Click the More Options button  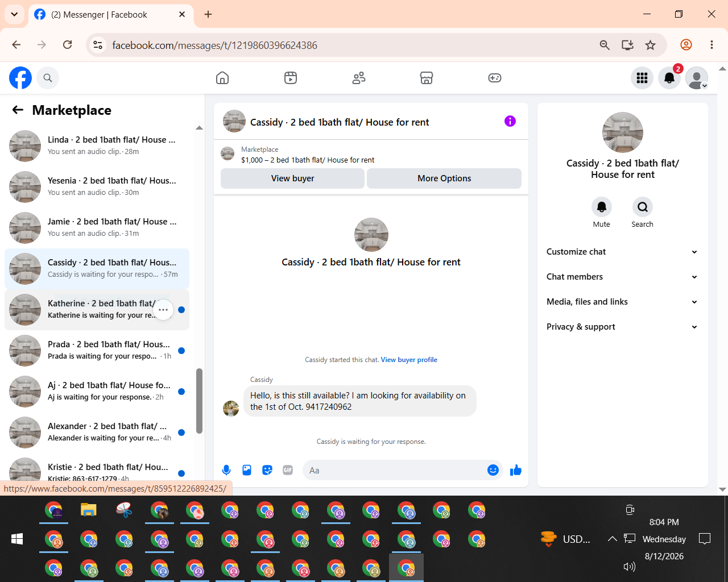[x=444, y=178]
